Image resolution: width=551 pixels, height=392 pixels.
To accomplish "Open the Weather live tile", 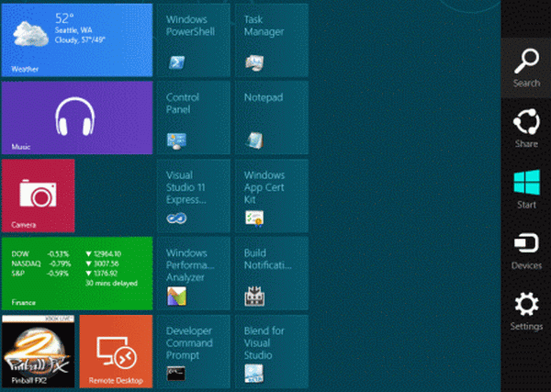I will [77, 40].
